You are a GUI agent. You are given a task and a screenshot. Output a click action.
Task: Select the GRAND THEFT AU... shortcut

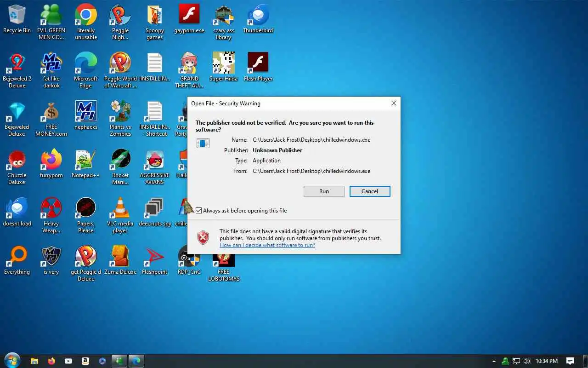[189, 70]
